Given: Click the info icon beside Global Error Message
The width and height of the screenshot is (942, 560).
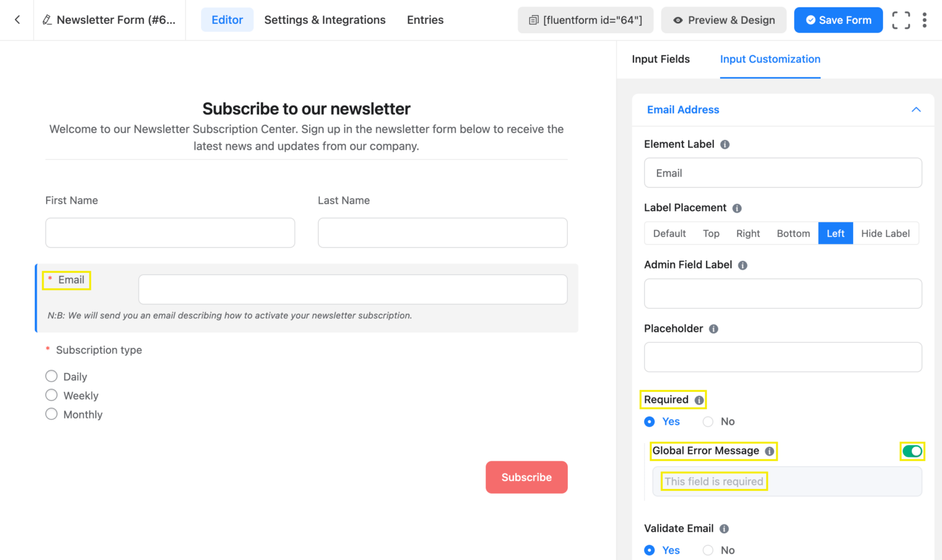Looking at the screenshot, I should click(x=770, y=451).
